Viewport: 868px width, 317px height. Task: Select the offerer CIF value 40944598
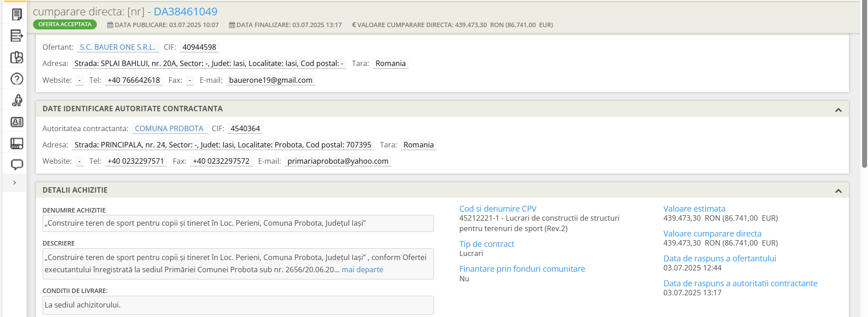[200, 47]
